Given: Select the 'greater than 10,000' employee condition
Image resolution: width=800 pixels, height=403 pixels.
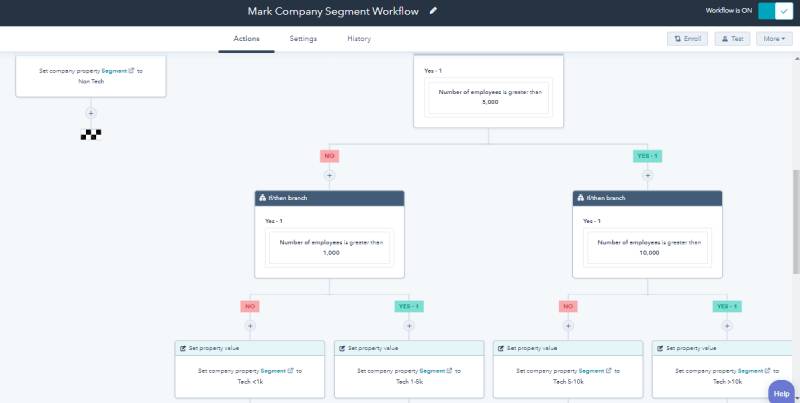Looking at the screenshot, I should (x=647, y=247).
